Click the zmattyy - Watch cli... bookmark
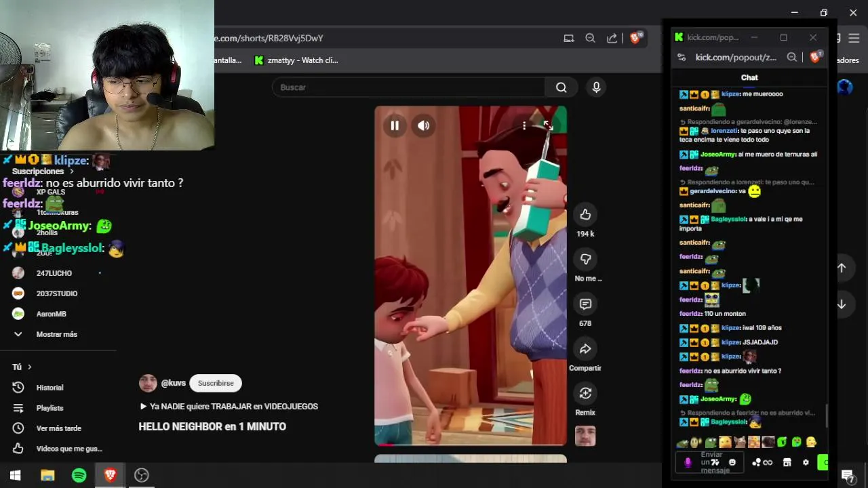 [296, 60]
